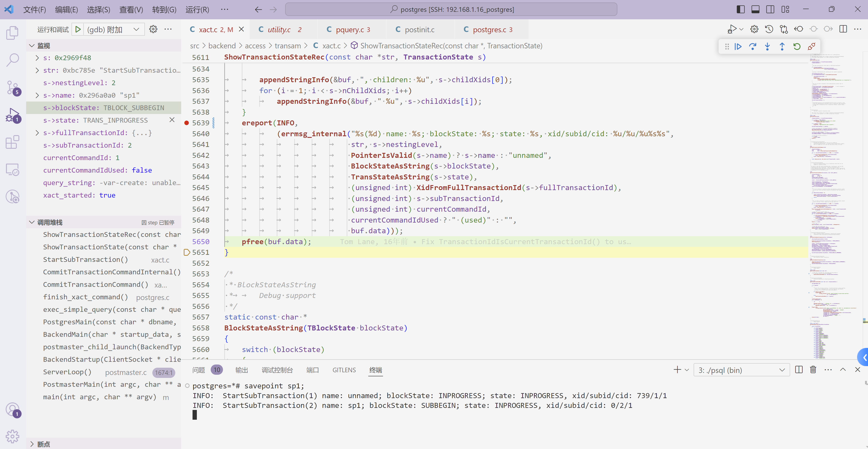Open Remote Explorer in activity bar

point(12,170)
